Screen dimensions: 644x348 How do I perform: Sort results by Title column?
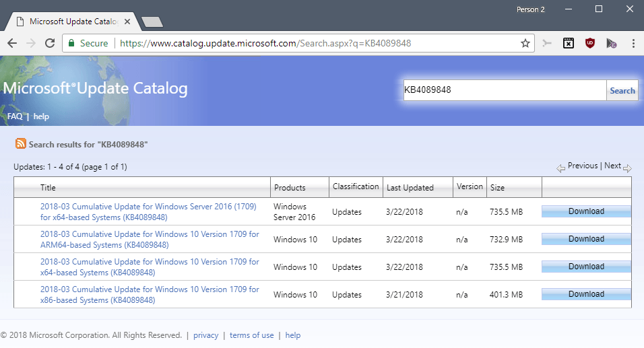(48, 188)
